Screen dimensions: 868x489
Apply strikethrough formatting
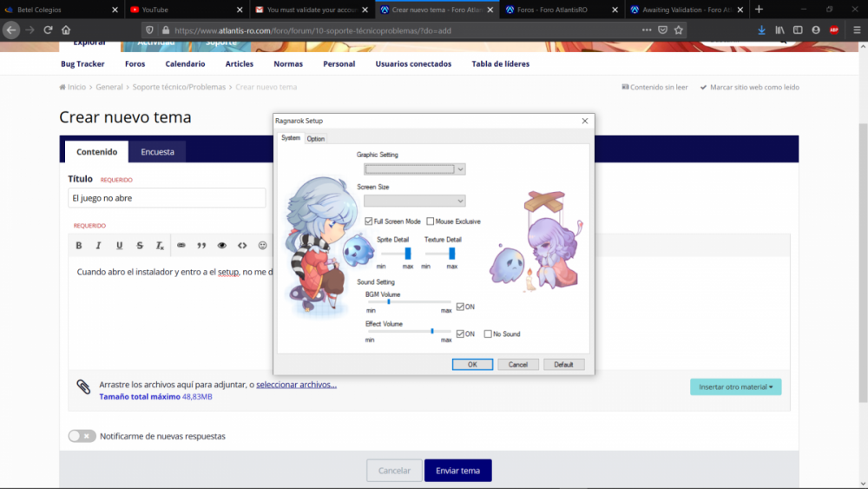(x=140, y=246)
